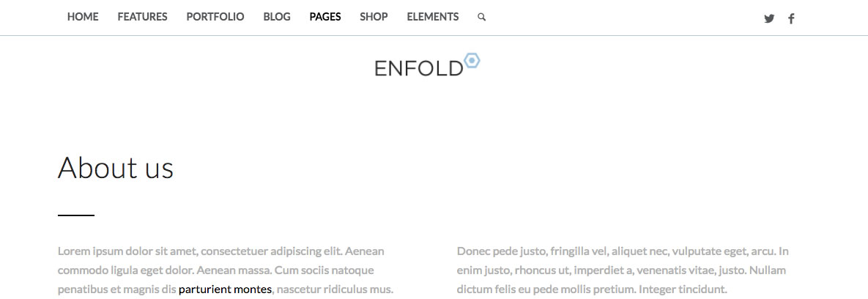This screenshot has height=299, width=868.
Task: Click the Pages menu item
Action: 325,17
